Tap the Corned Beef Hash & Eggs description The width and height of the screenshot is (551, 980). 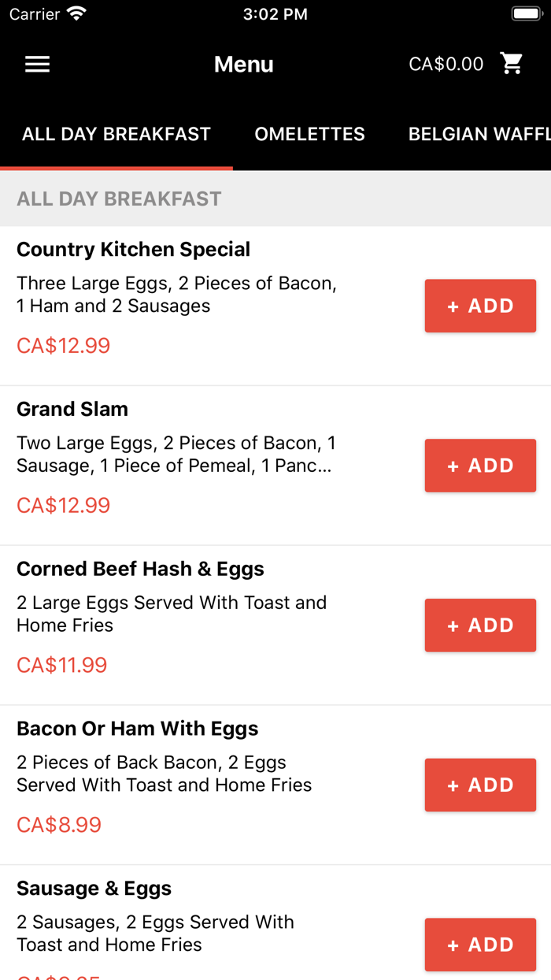pos(172,614)
